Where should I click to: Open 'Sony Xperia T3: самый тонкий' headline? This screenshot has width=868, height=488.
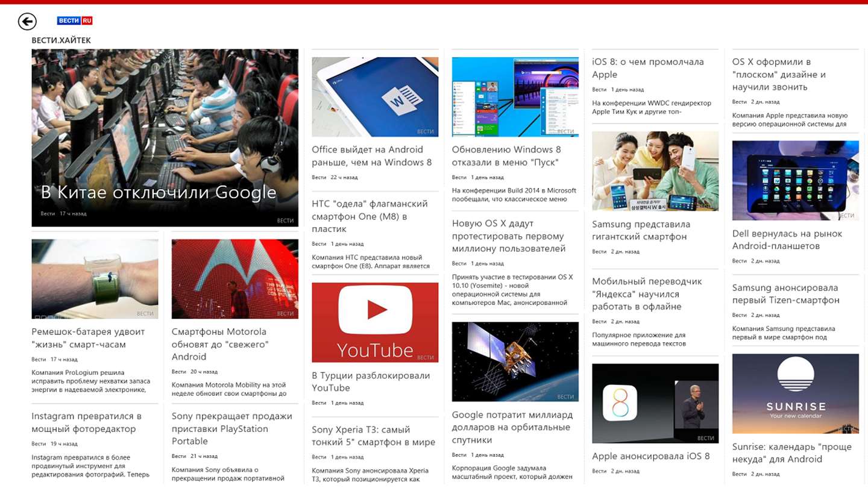click(x=373, y=436)
